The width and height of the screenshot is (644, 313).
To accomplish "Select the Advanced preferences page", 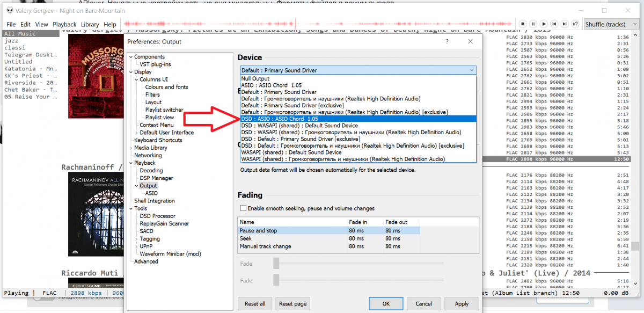I will click(146, 261).
